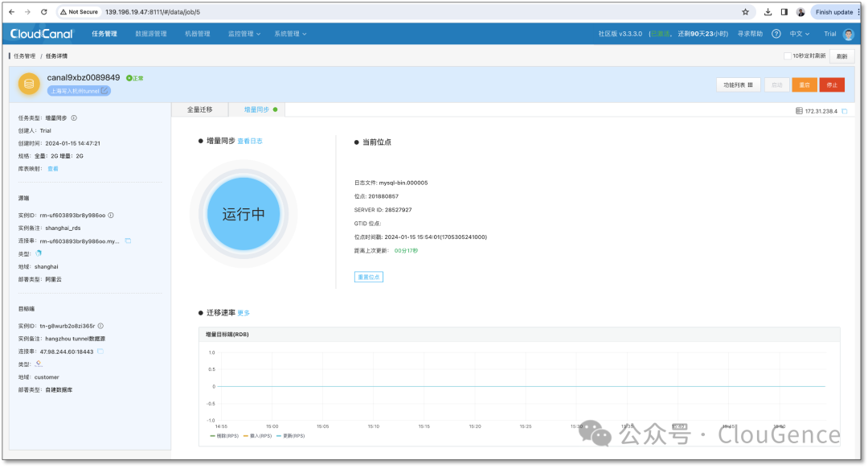
Task: Open the 中文 language dropdown
Action: pos(800,34)
